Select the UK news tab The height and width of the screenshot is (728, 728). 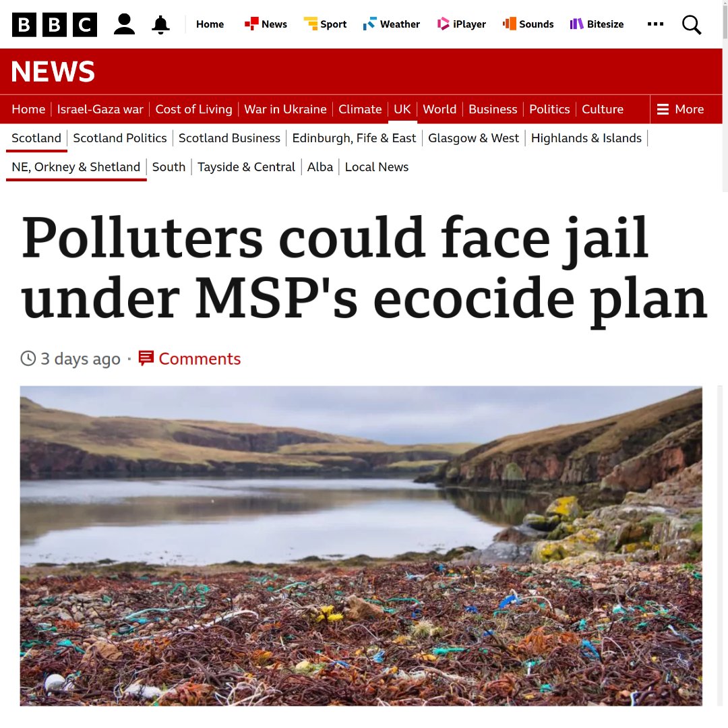click(402, 109)
